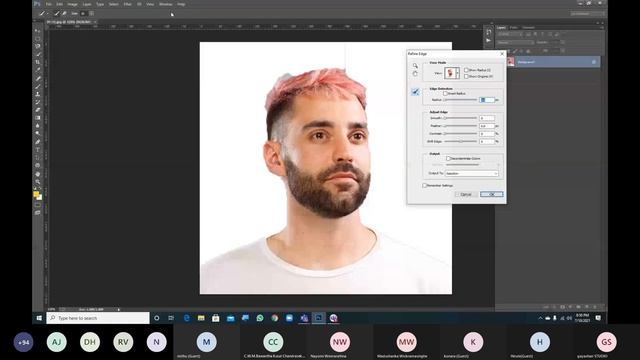This screenshot has height=360, width=640.
Task: Open the Output To dropdown
Action: pyautogui.click(x=471, y=173)
